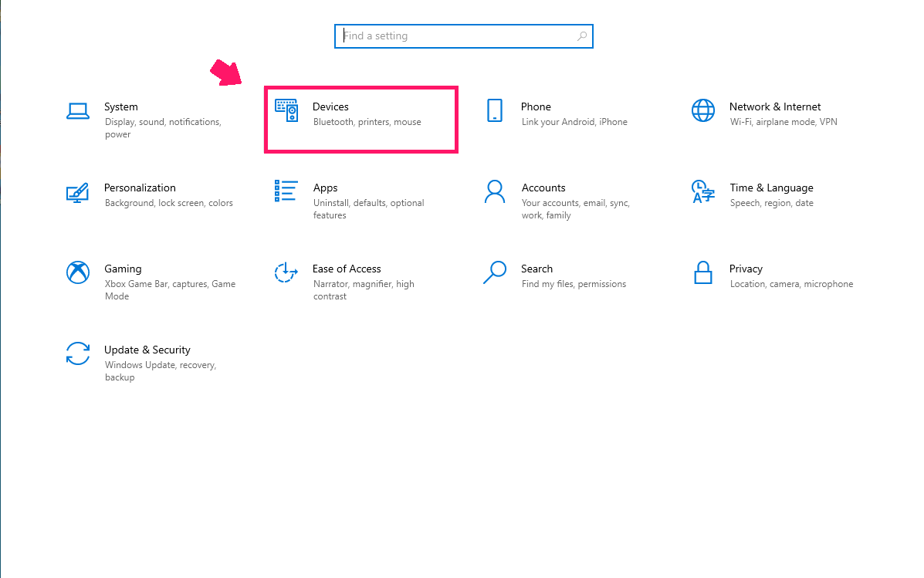Click the Privacy padlock icon
Image resolution: width=924 pixels, height=578 pixels.
click(703, 273)
